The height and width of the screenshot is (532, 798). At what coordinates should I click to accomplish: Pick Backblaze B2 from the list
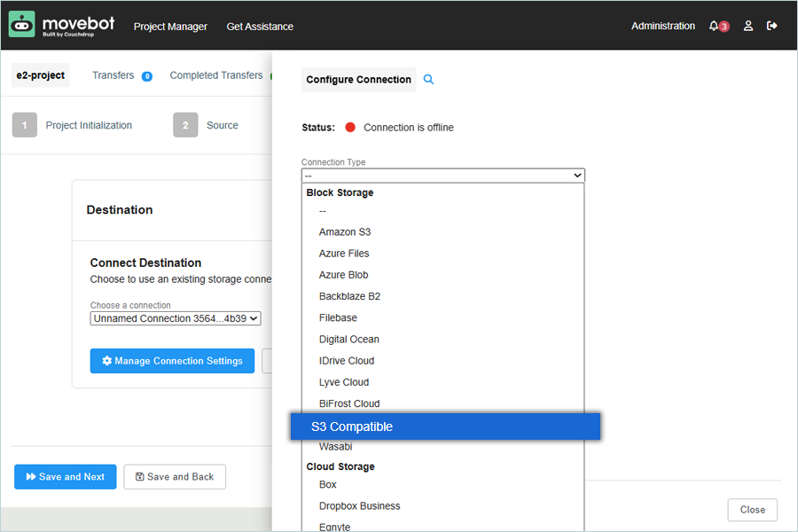click(x=349, y=296)
